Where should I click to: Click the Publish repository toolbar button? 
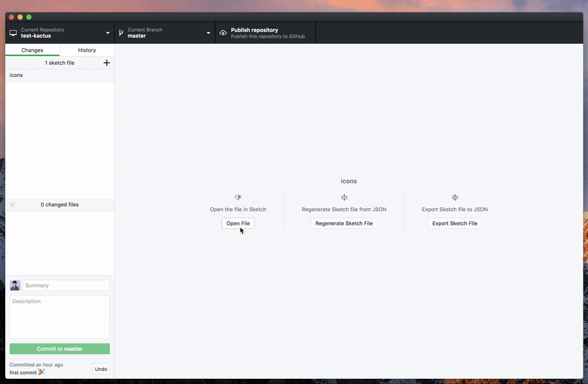tap(265, 33)
